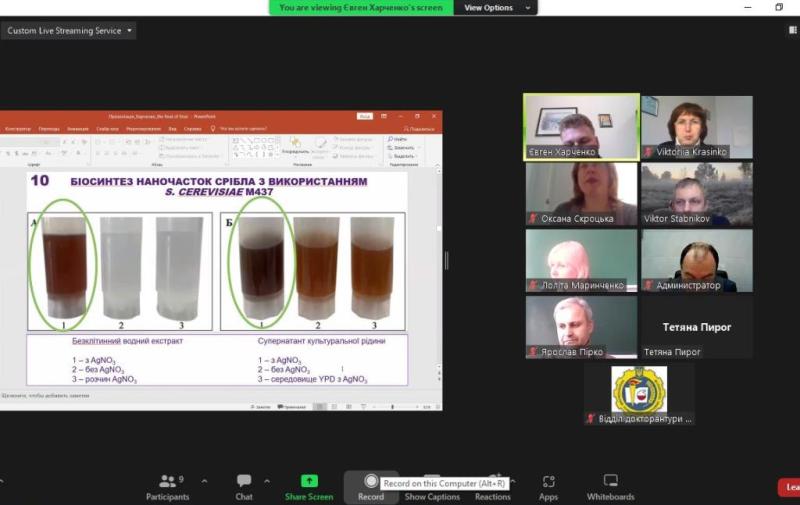Screen dimensions: 800x505
Task: Click the PowerPoint notes button in status bar
Action: (260, 407)
